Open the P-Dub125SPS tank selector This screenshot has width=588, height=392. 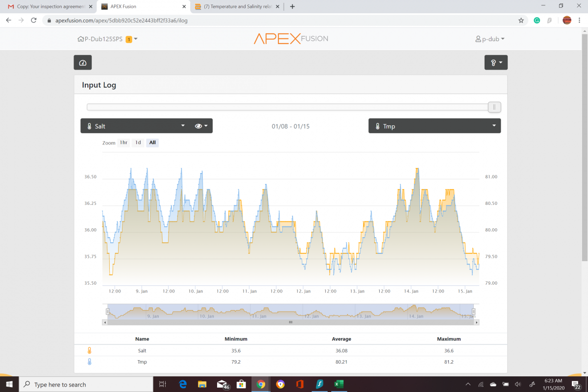107,39
